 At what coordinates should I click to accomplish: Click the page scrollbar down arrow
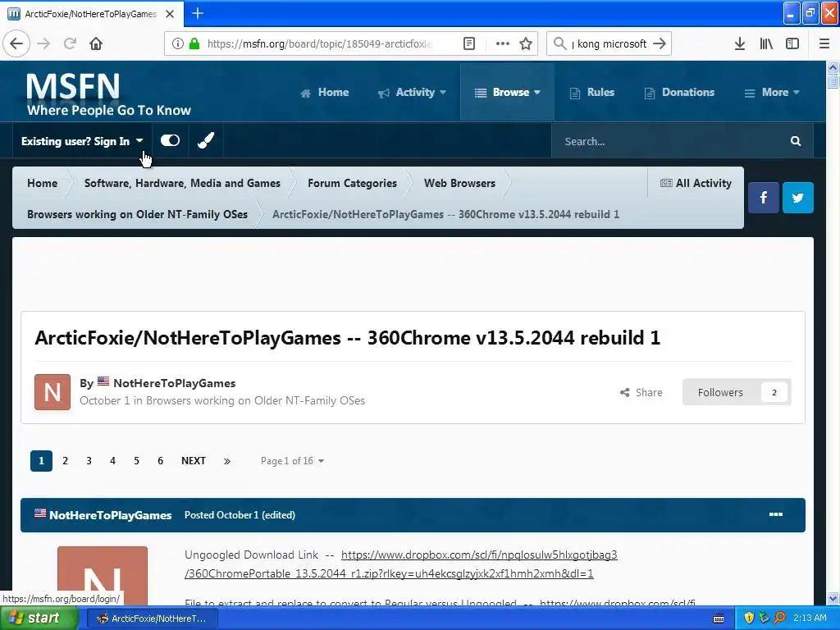click(x=833, y=598)
